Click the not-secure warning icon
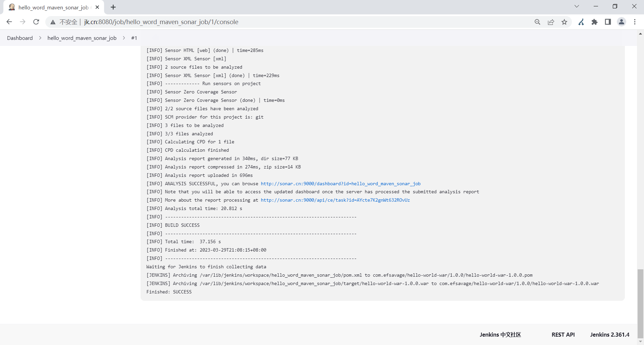The width and height of the screenshot is (644, 345). [x=53, y=22]
